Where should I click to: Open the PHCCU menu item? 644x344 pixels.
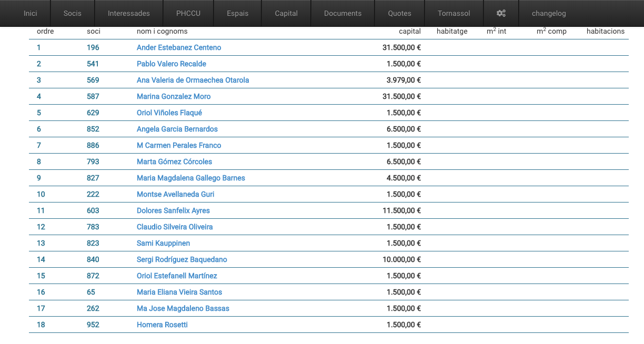tap(188, 13)
